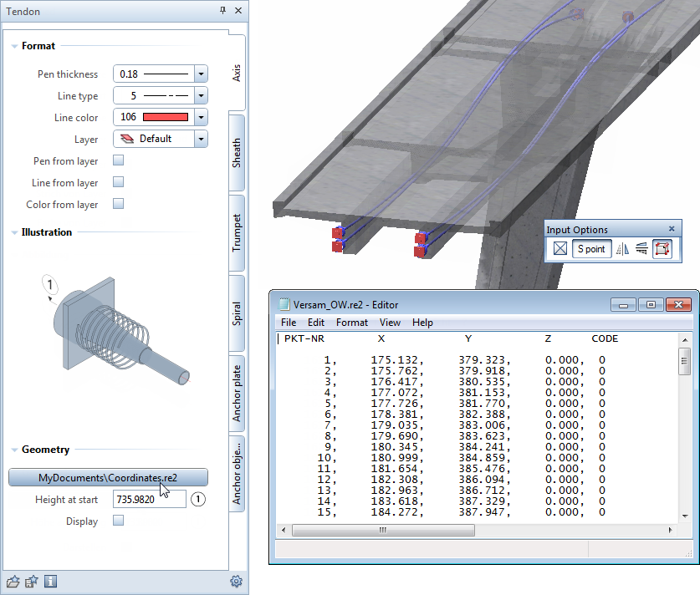Click the load favorites folder icon
The width and height of the screenshot is (700, 595).
(13, 582)
